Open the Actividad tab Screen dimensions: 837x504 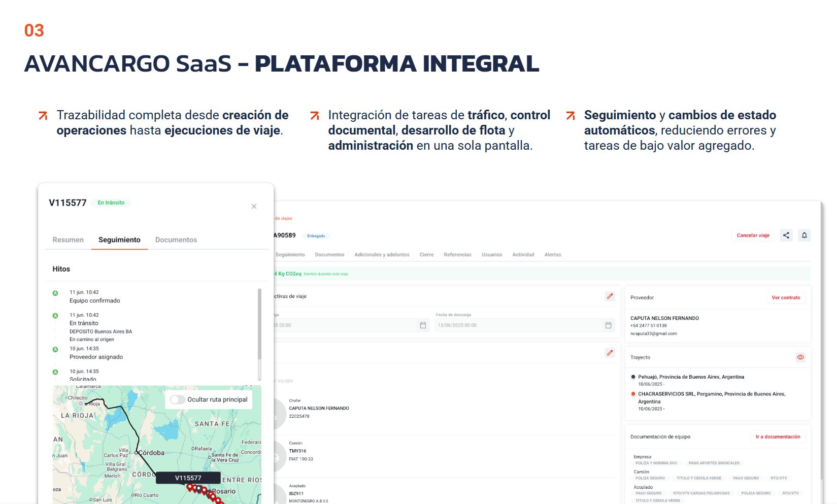tap(523, 254)
